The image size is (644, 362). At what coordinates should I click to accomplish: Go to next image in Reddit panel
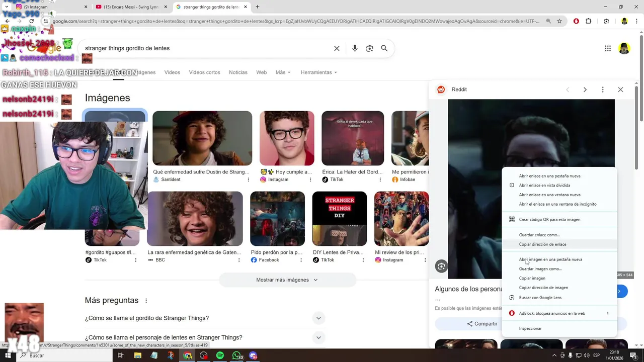pos(585,89)
